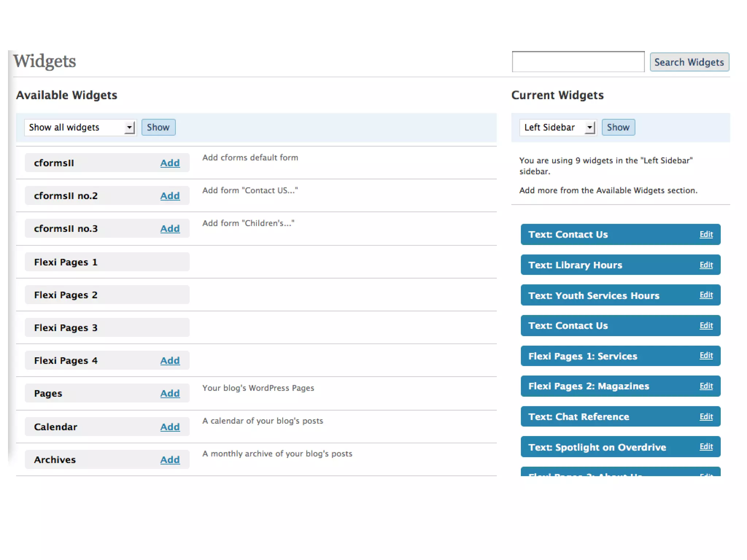747x560 pixels.
Task: Click the cformsII widget name
Action: pos(54,163)
